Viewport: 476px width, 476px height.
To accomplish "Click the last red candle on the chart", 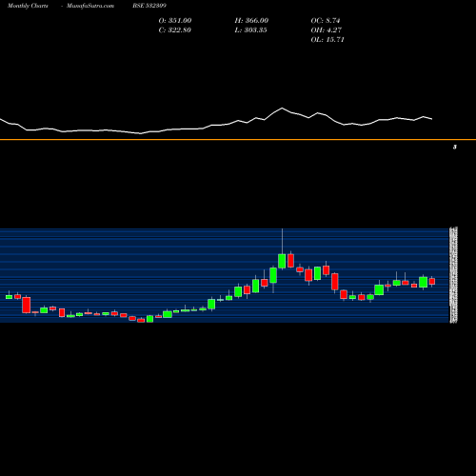I will coord(432,281).
